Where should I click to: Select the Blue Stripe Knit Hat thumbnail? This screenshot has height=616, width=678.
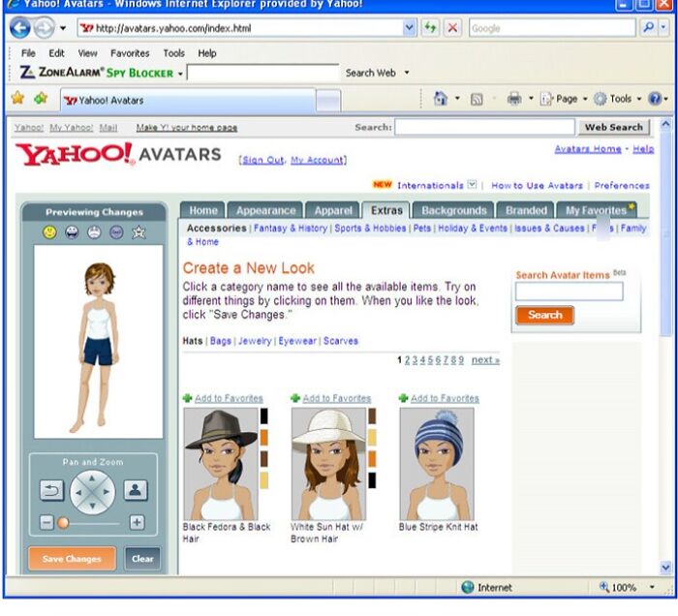coord(436,464)
